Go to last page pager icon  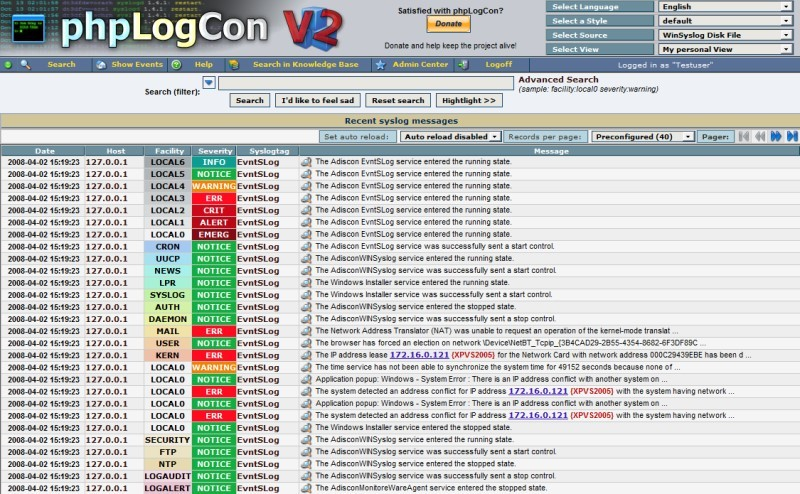click(792, 136)
